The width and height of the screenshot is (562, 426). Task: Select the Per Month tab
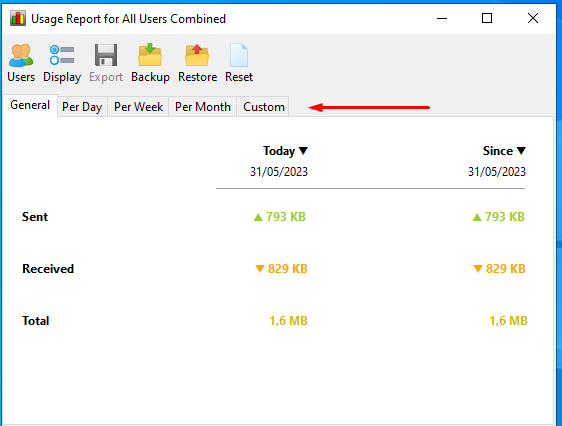pos(203,107)
